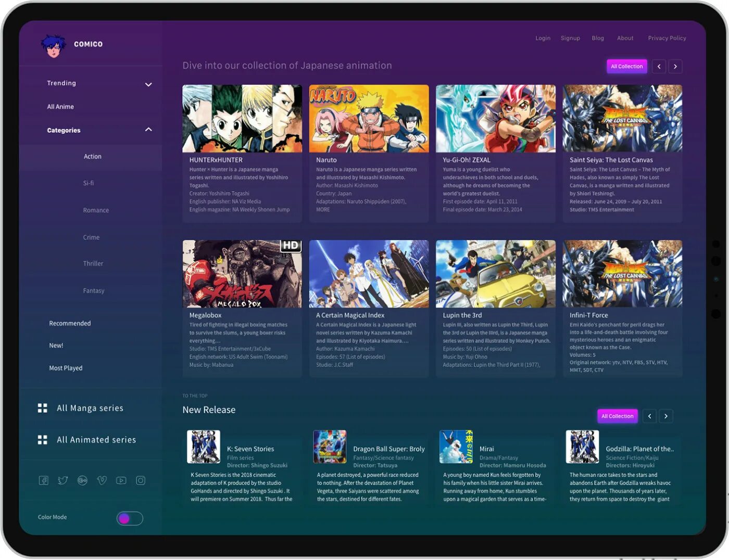729x560 pixels.
Task: Choose the Si-fi category
Action: click(x=89, y=183)
